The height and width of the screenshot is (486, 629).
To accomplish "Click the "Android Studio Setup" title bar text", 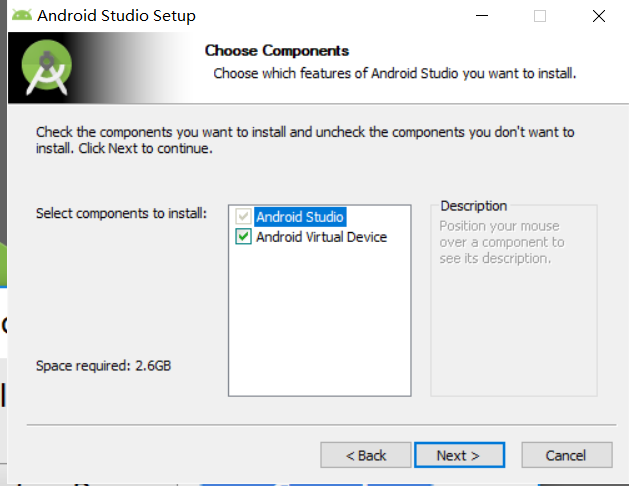I will click(x=116, y=16).
